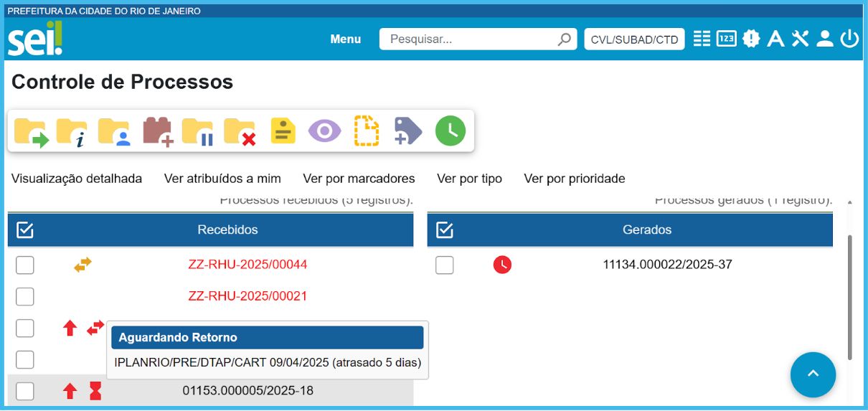Click the folder with green arrow icon
Screen dimensions: 868x411
[x=31, y=132]
